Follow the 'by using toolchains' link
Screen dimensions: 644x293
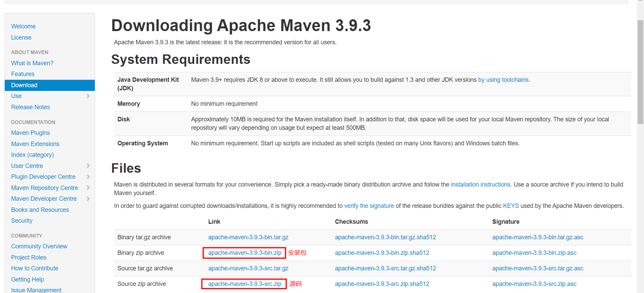(503, 80)
